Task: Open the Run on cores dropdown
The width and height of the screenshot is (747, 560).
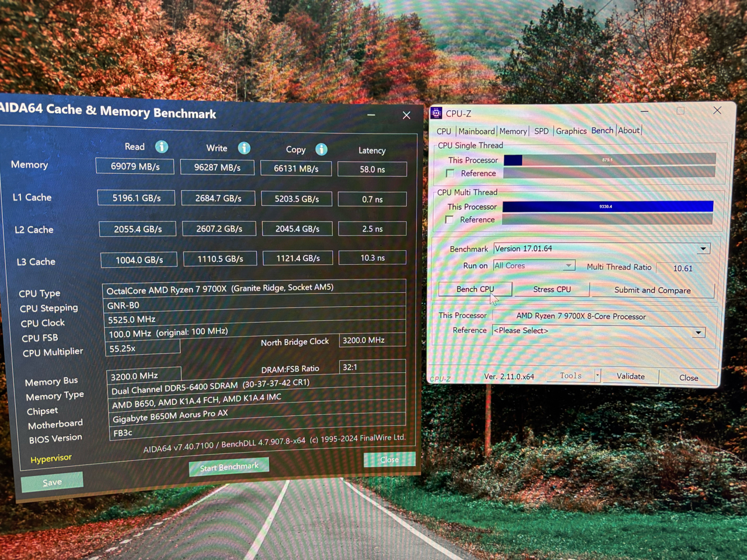Action: pos(568,265)
